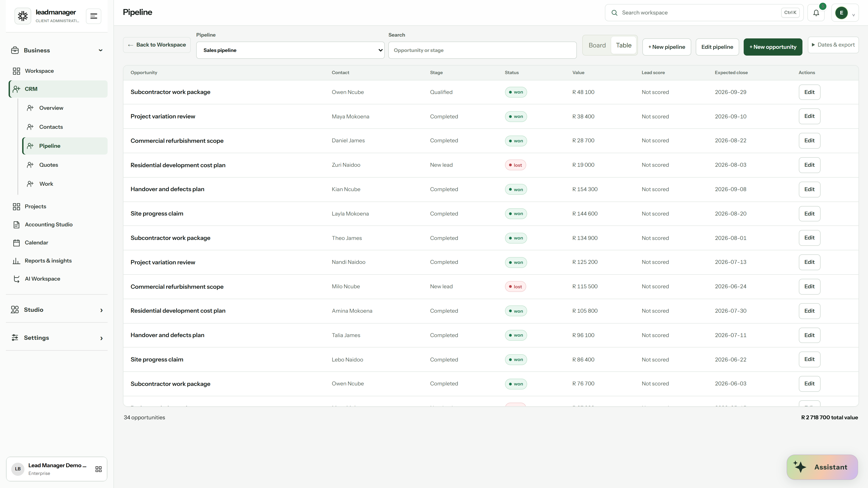The image size is (868, 488).
Task: Click the Studio shapes icon
Action: (15, 310)
